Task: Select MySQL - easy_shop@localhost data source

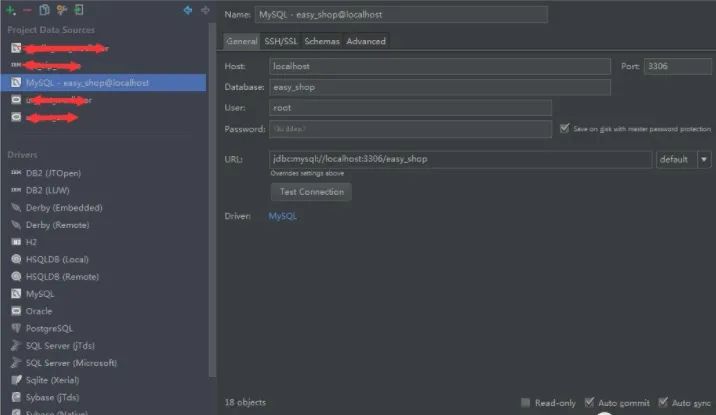Action: coord(103,83)
